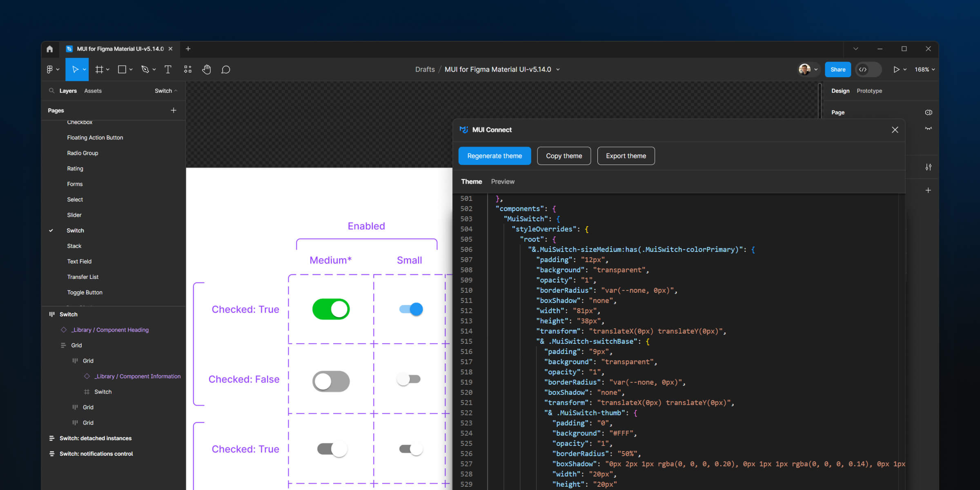
Task: Toggle the green Medium switch to off
Action: 331,309
